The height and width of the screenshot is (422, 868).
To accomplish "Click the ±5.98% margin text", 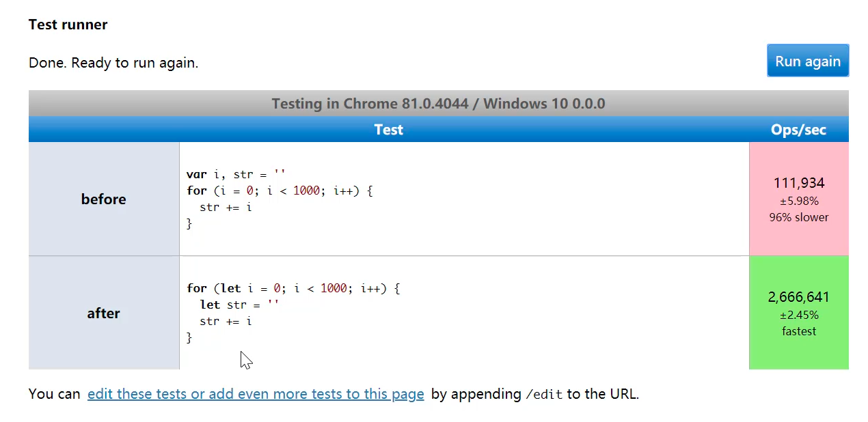I will (799, 201).
